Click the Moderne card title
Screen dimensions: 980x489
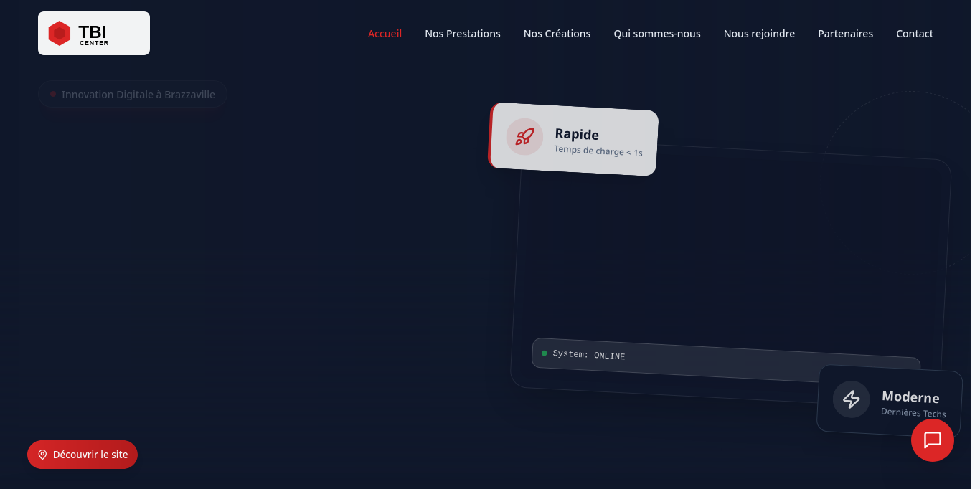pos(910,397)
